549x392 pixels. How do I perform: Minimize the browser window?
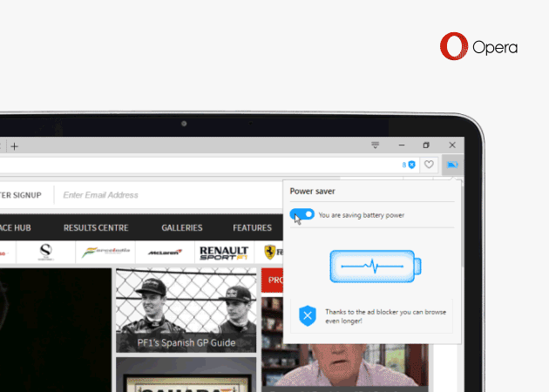[402, 145]
